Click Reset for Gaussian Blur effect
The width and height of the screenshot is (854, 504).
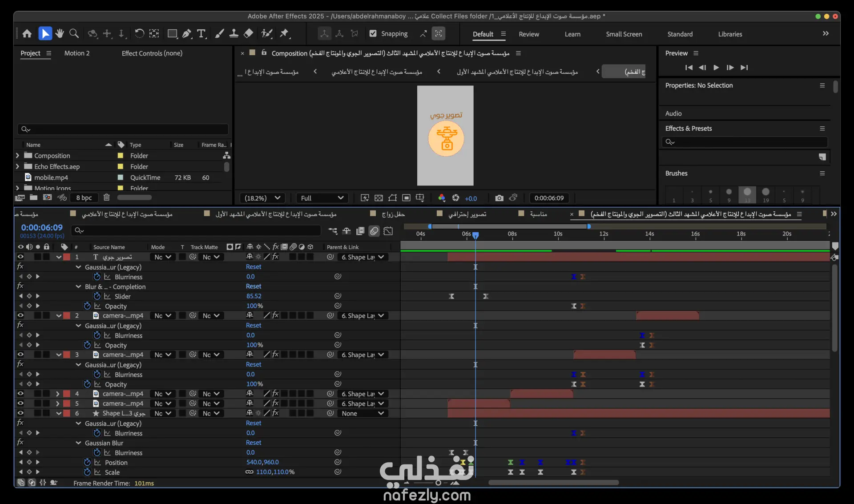pos(254,443)
